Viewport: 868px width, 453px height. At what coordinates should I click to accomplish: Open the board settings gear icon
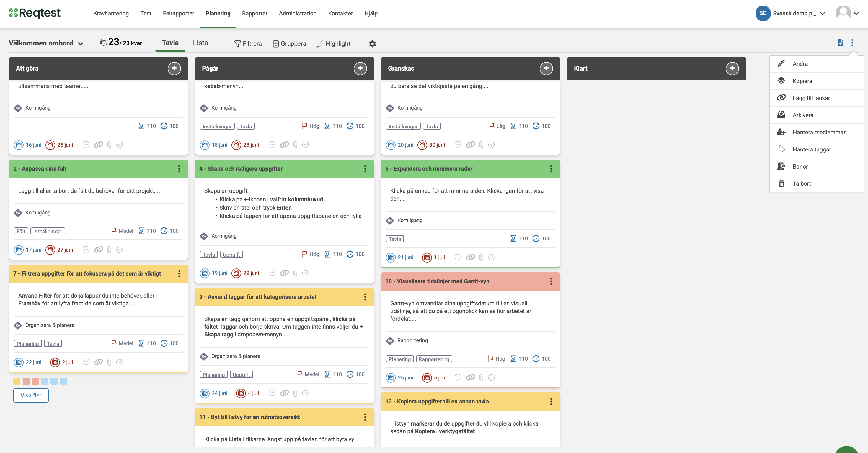click(x=372, y=44)
